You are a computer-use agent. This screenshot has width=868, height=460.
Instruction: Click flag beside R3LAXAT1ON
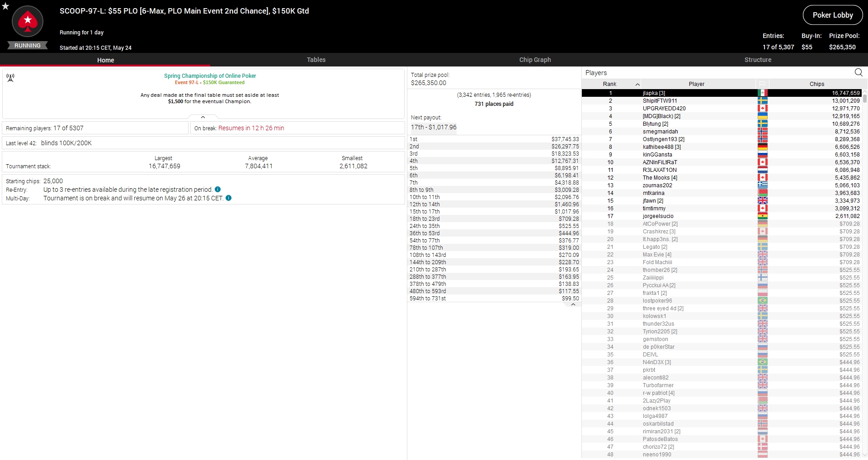pyautogui.click(x=762, y=170)
